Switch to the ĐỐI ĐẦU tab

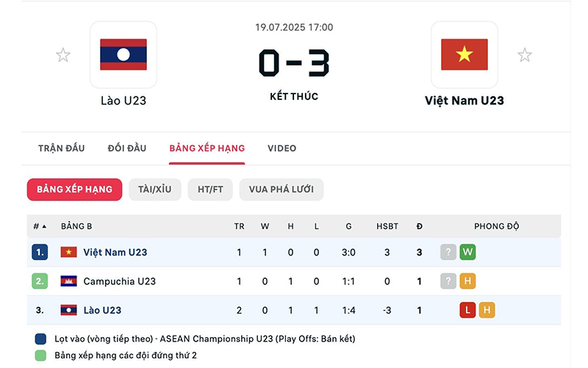point(127,149)
